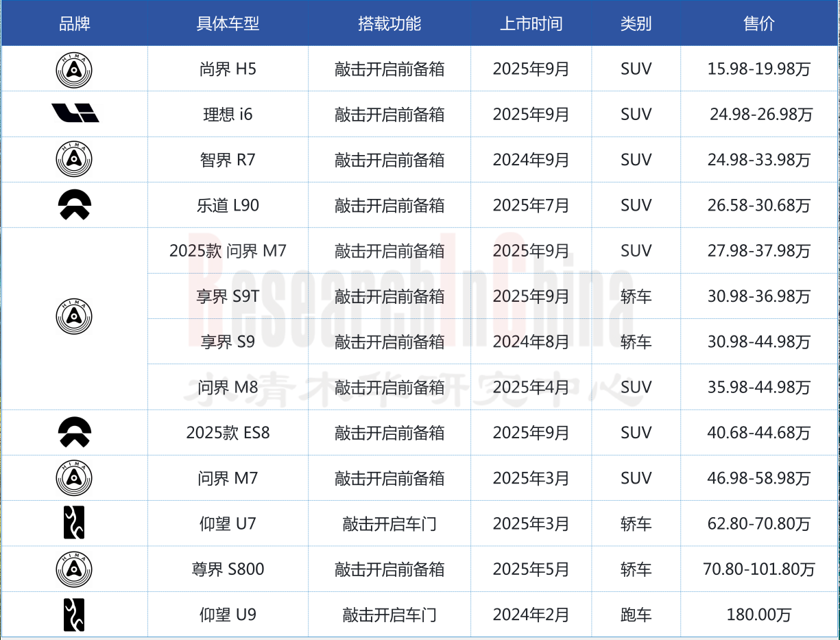Click the 具体车型 column header

pyautogui.click(x=227, y=23)
